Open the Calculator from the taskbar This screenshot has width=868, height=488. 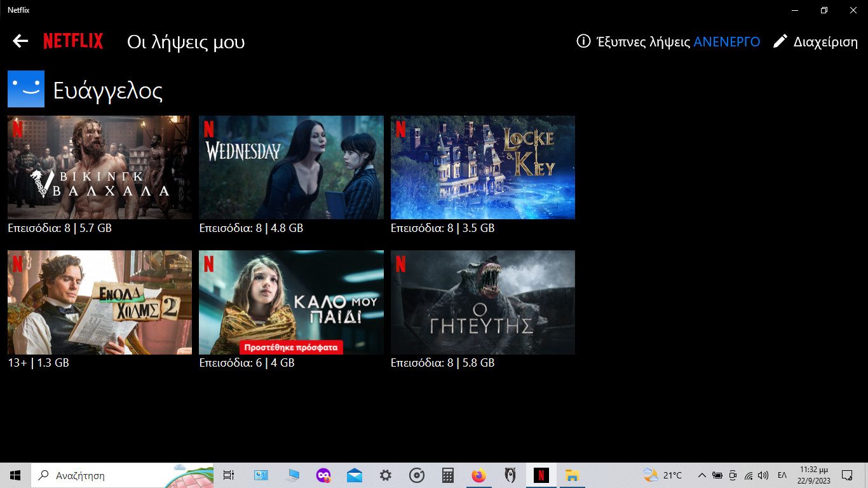[447, 475]
